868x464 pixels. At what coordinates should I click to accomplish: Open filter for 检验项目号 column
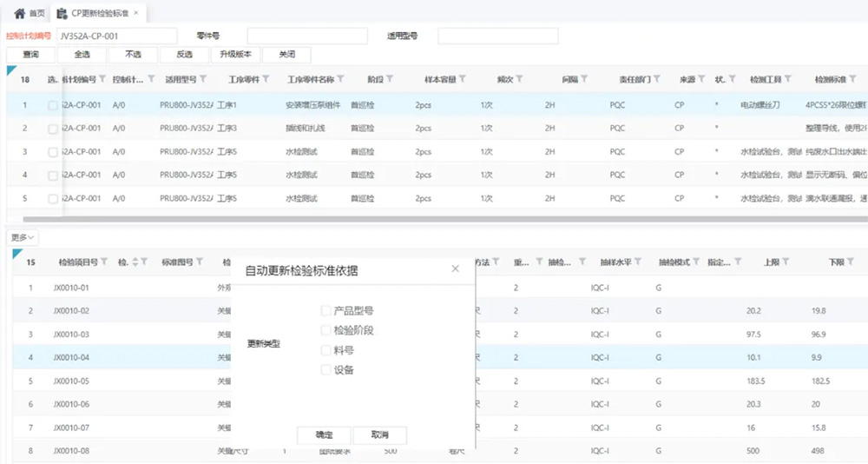click(104, 262)
